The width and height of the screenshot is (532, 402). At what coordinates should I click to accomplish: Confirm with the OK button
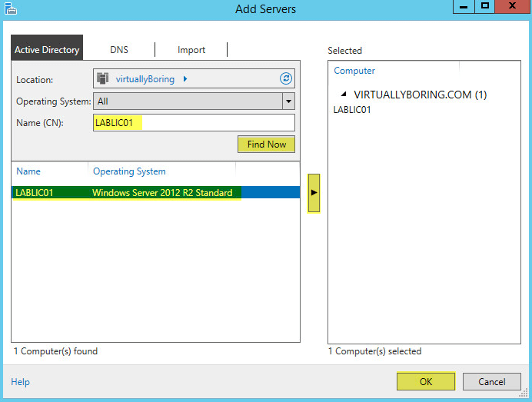(426, 382)
